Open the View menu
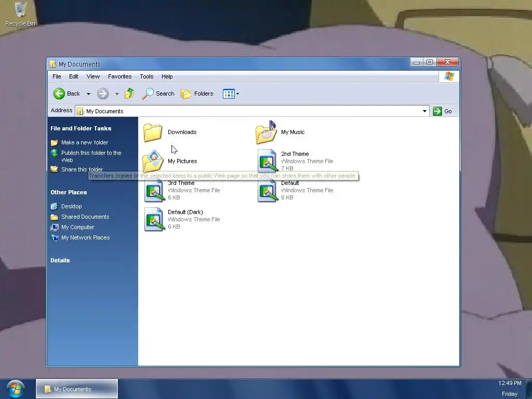Image resolution: width=532 pixels, height=399 pixels. (x=93, y=77)
